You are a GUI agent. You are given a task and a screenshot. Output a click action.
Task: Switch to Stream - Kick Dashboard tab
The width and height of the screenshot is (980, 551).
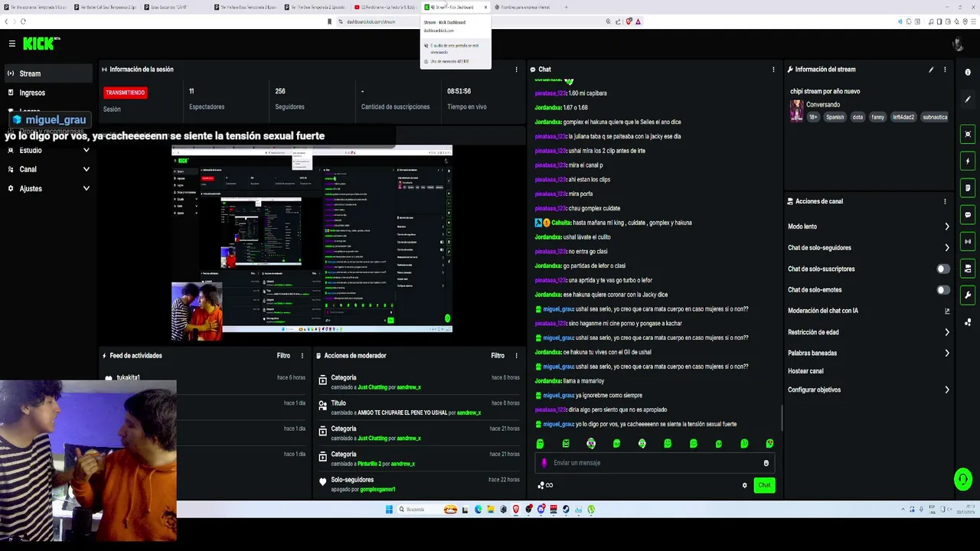455,7
